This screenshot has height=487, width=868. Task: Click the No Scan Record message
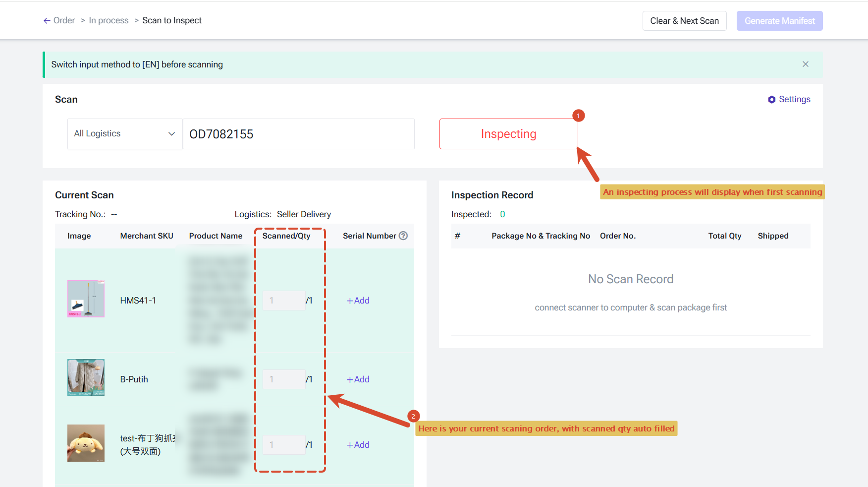pos(631,279)
